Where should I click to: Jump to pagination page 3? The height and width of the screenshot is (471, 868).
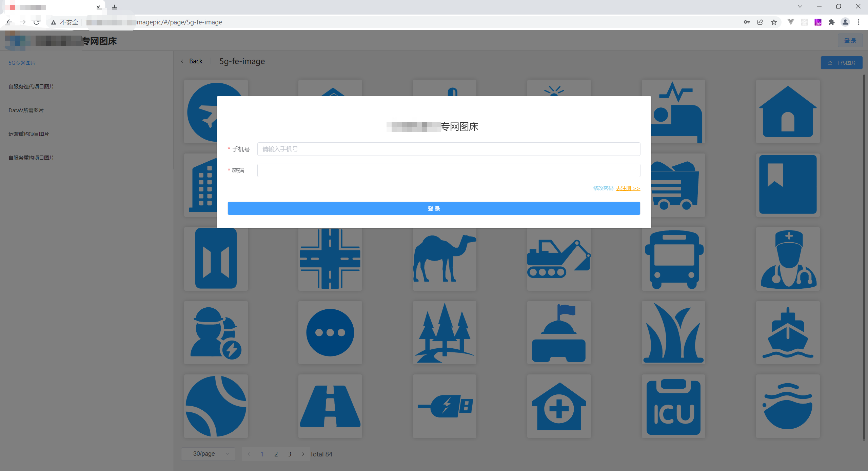[x=290, y=454]
